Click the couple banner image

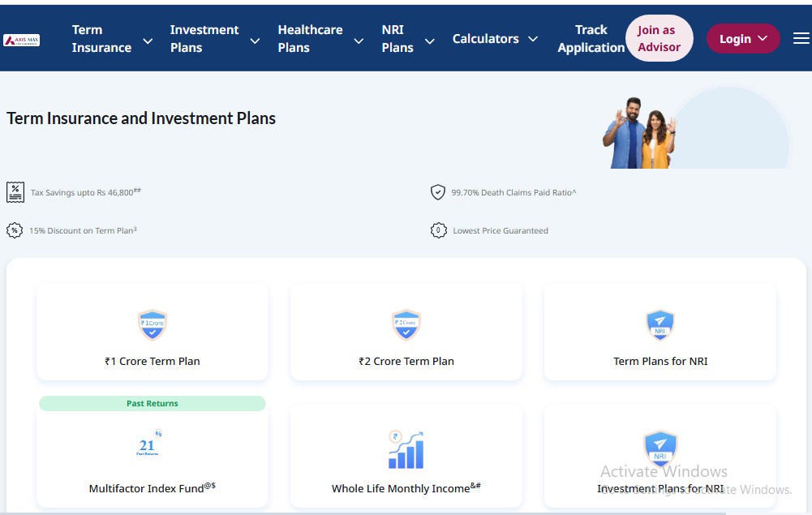tap(640, 132)
